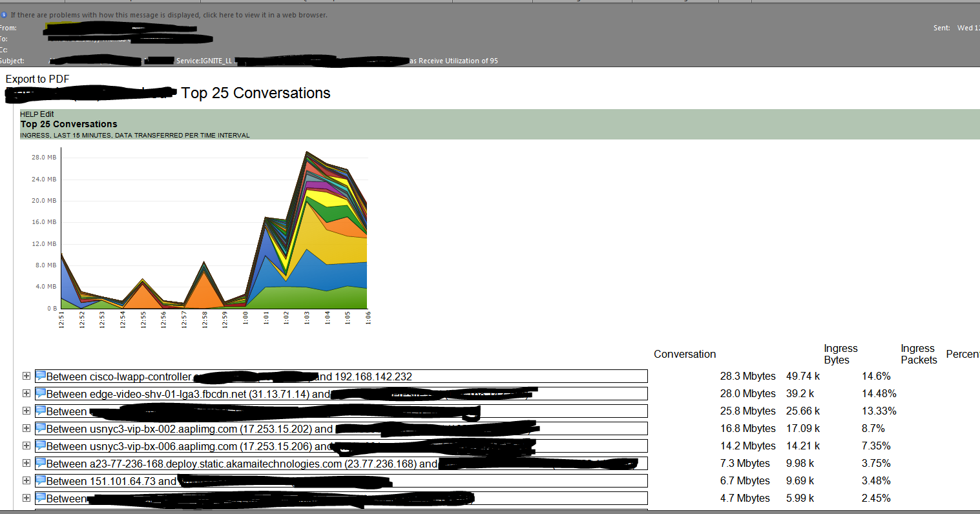
Task: Expand the usnyc3-vip-bx-006.aaplimg.com row
Action: coord(26,446)
